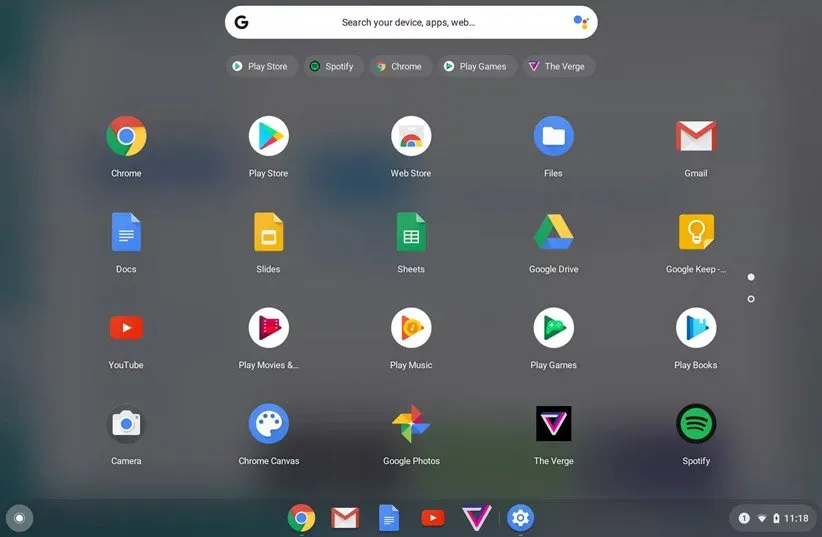The height and width of the screenshot is (537, 822).
Task: Open the Files app
Action: pyautogui.click(x=553, y=137)
